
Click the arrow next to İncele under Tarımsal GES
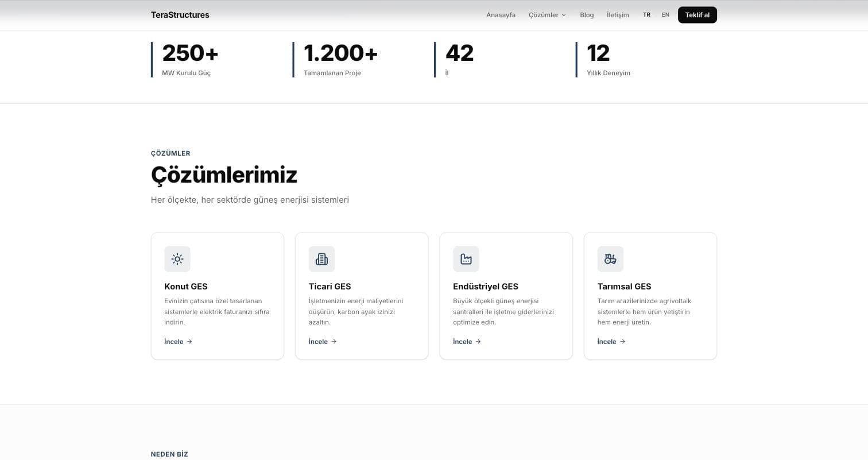[x=623, y=342]
